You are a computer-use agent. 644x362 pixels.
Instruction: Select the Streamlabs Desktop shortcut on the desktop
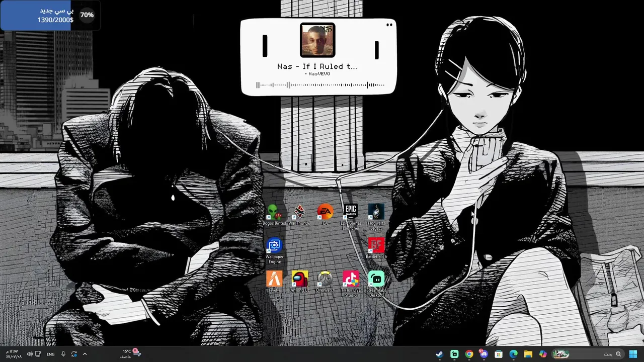click(x=376, y=284)
